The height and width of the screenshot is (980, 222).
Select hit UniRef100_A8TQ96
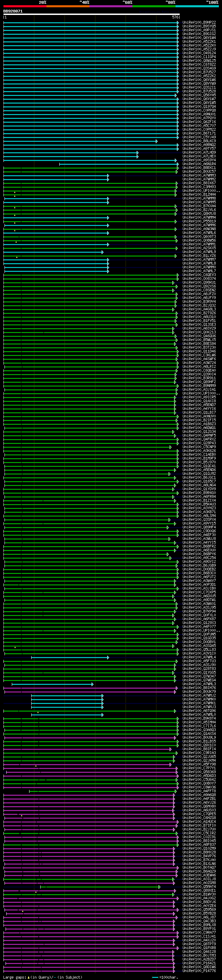[x=199, y=711]
